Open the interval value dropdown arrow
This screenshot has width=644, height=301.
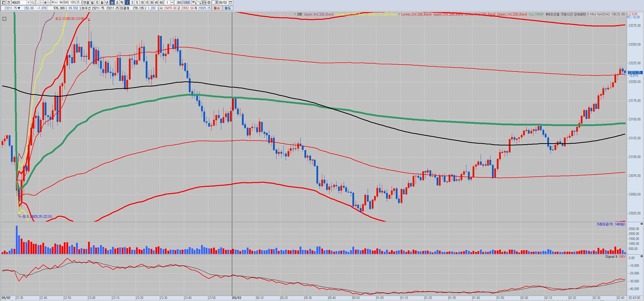172,2
